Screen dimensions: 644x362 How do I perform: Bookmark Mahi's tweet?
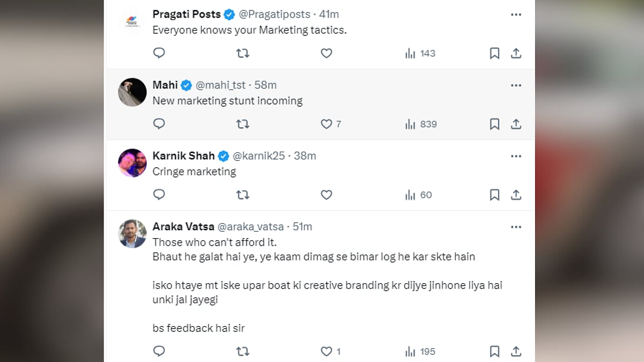point(494,124)
